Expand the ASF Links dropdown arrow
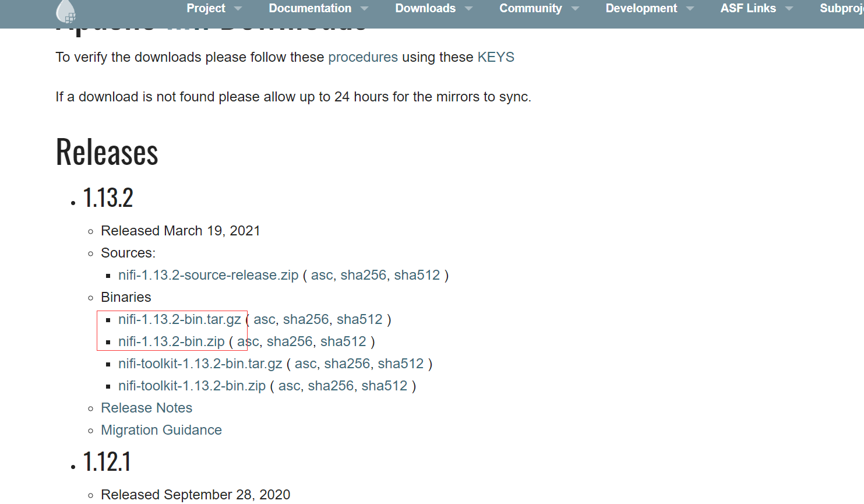 (789, 9)
